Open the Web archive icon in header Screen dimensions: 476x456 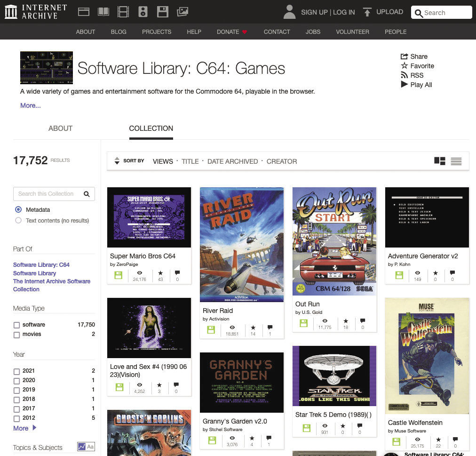click(x=83, y=12)
